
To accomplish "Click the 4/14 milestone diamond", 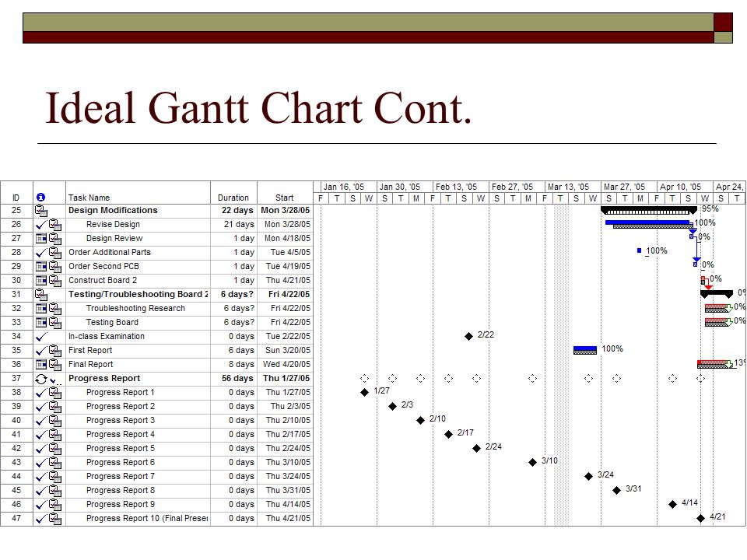I will [x=672, y=504].
